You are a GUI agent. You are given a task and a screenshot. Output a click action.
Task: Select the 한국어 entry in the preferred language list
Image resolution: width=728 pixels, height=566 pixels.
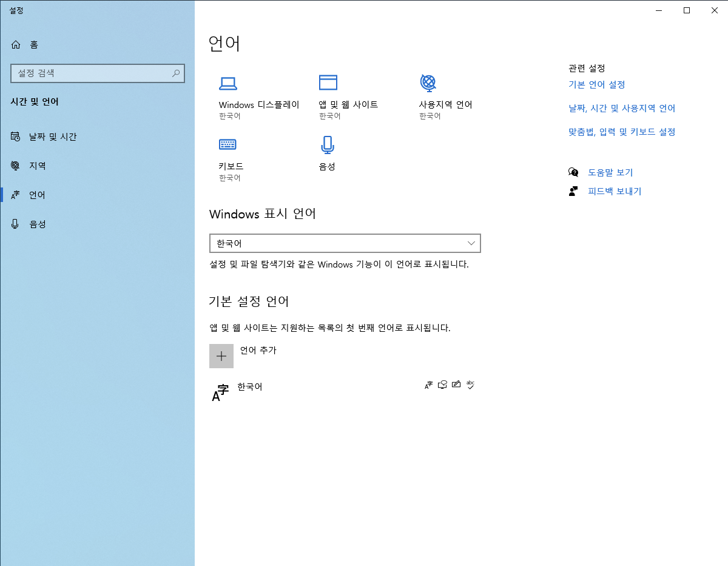(345, 393)
